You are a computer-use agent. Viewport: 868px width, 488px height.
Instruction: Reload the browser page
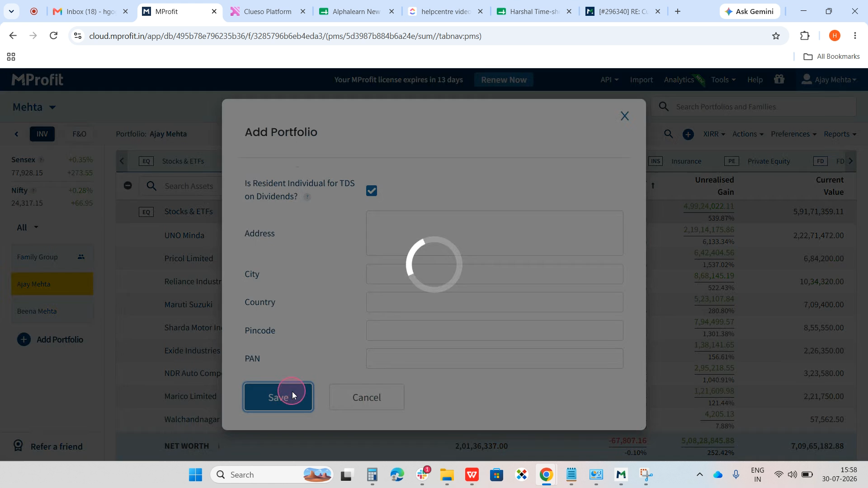[x=53, y=36]
